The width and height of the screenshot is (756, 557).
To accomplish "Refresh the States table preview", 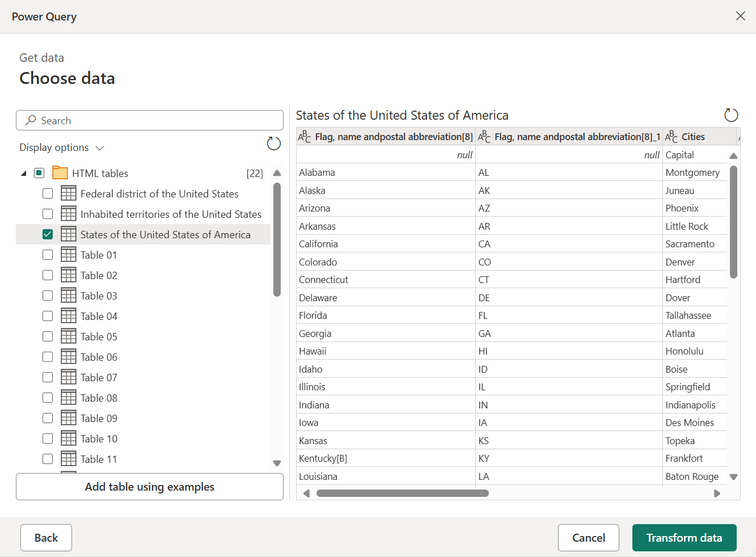I will (731, 115).
